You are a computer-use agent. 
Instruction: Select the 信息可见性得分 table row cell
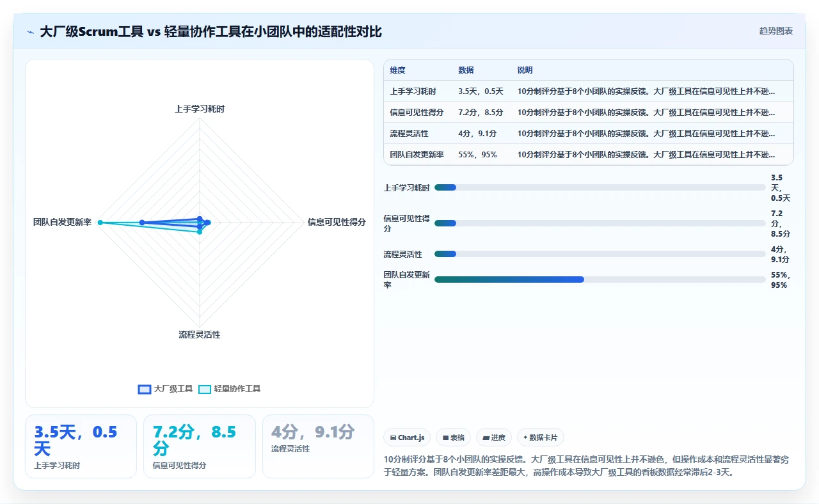pyautogui.click(x=417, y=113)
